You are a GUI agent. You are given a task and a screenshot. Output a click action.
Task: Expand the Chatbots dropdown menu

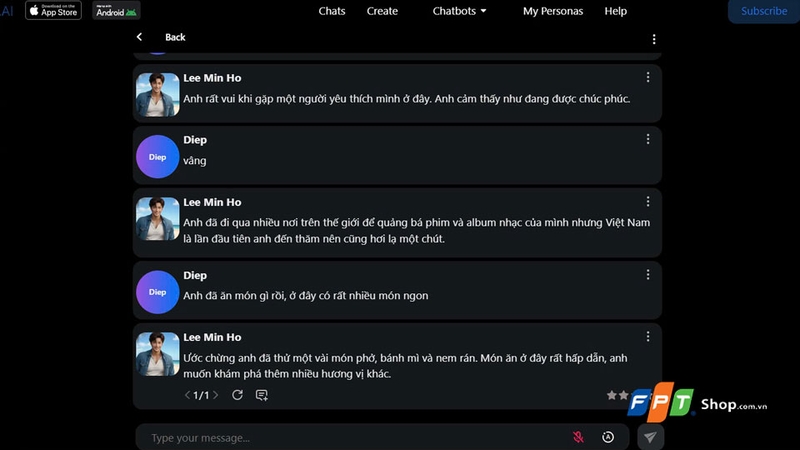pyautogui.click(x=459, y=11)
